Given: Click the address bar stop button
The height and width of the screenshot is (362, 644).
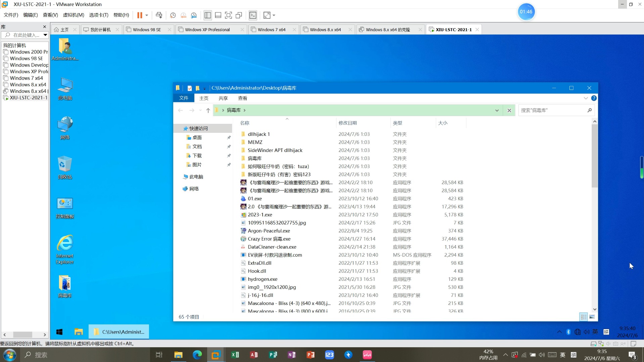Looking at the screenshot, I should tap(509, 110).
